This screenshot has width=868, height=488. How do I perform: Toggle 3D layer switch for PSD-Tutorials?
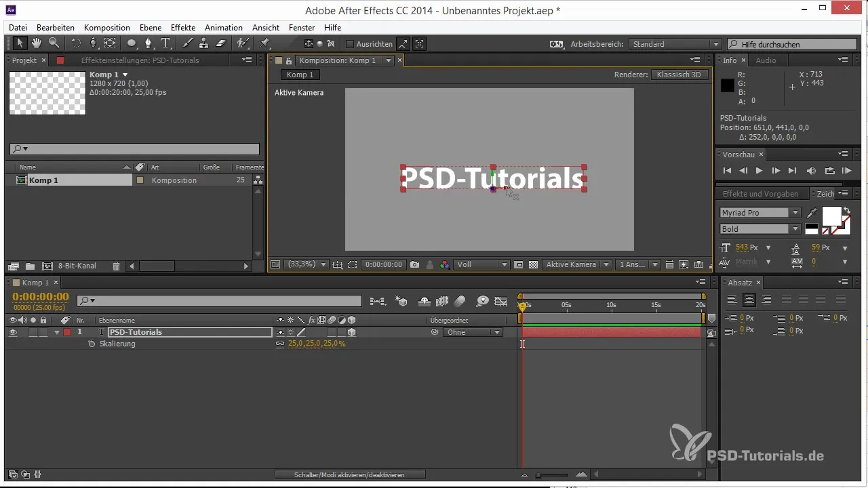351,332
